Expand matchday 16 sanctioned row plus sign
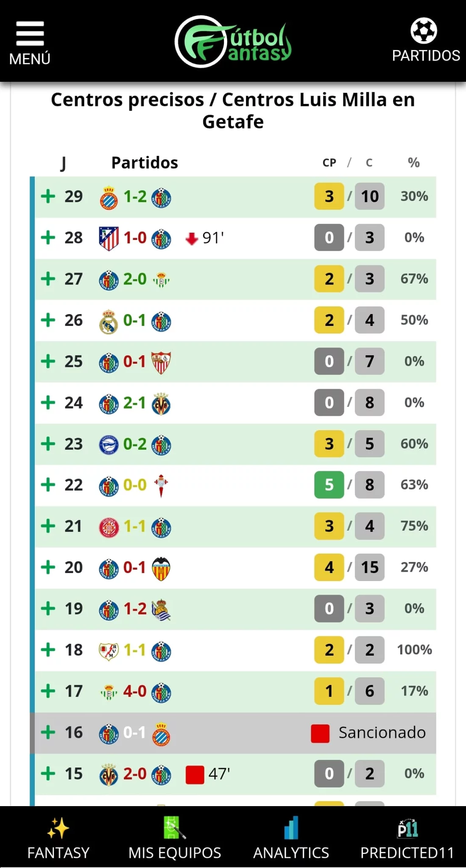Image resolution: width=466 pixels, height=868 pixels. 48,732
